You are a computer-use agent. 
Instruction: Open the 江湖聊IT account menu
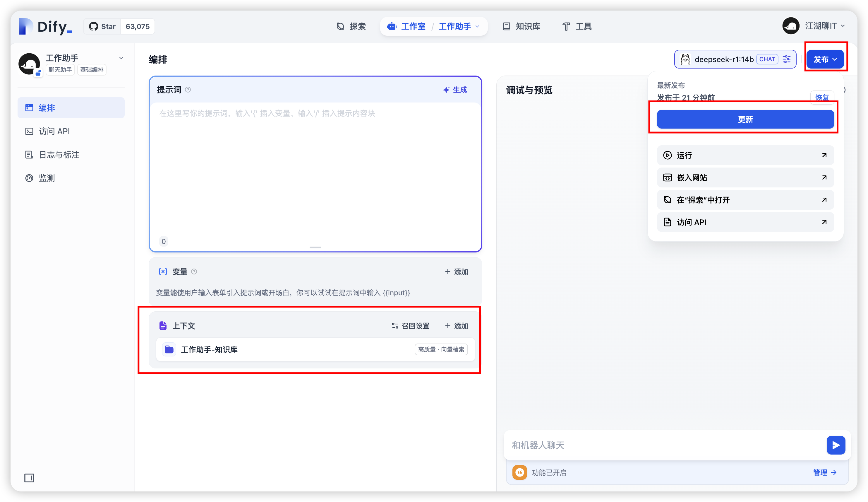coord(814,26)
